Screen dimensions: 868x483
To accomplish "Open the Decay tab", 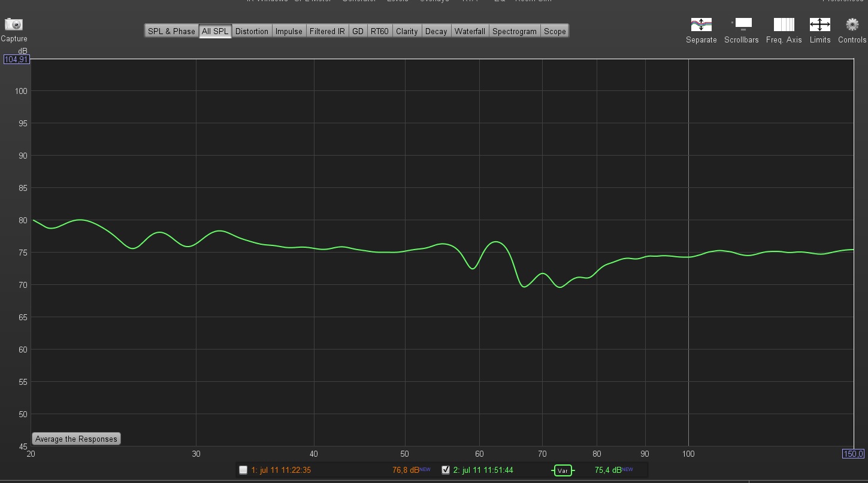I will pyautogui.click(x=436, y=31).
